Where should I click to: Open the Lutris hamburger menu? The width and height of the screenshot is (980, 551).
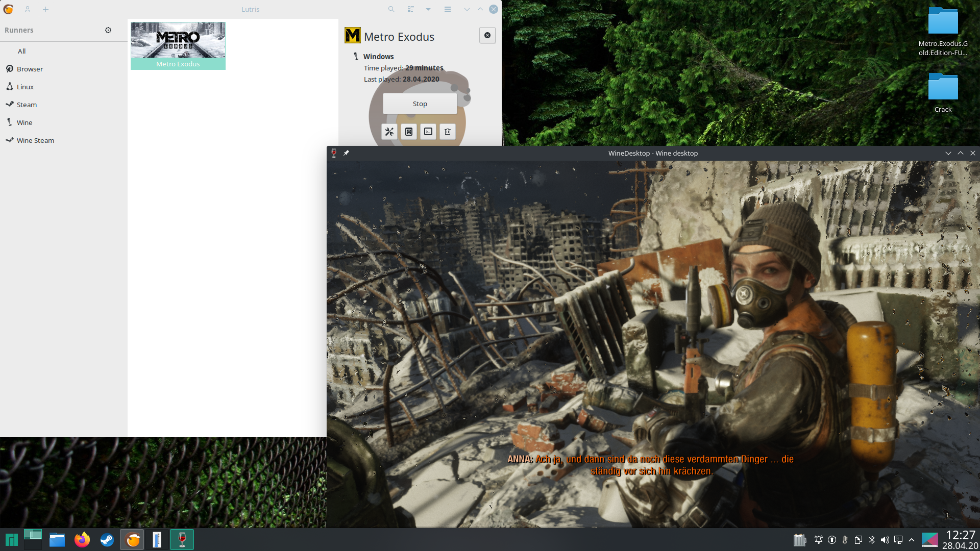pyautogui.click(x=448, y=9)
